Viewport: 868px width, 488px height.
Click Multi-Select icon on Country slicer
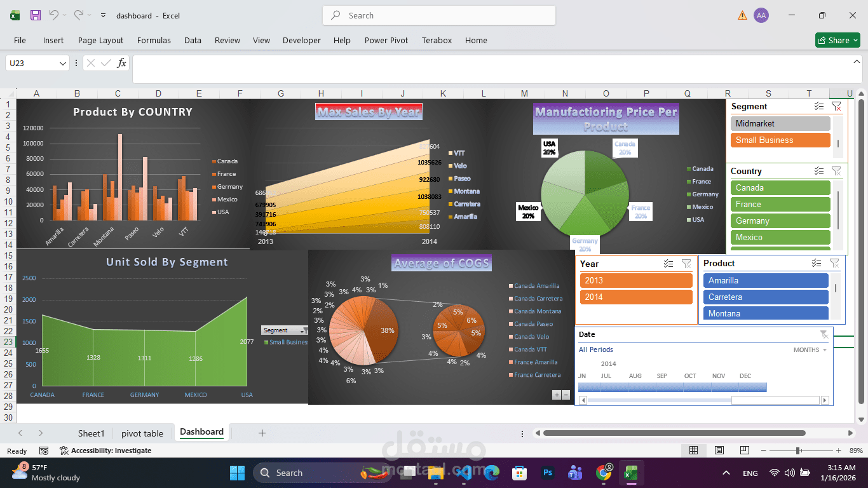pyautogui.click(x=819, y=171)
